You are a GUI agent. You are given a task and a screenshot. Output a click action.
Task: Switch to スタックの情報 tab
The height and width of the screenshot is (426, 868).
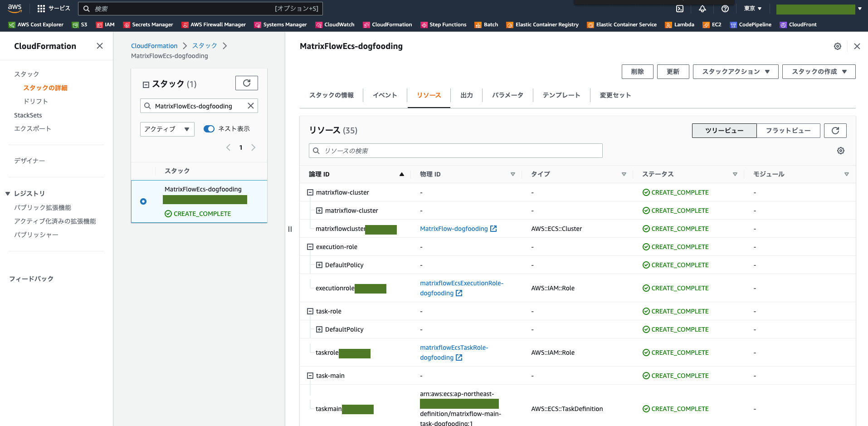(332, 95)
